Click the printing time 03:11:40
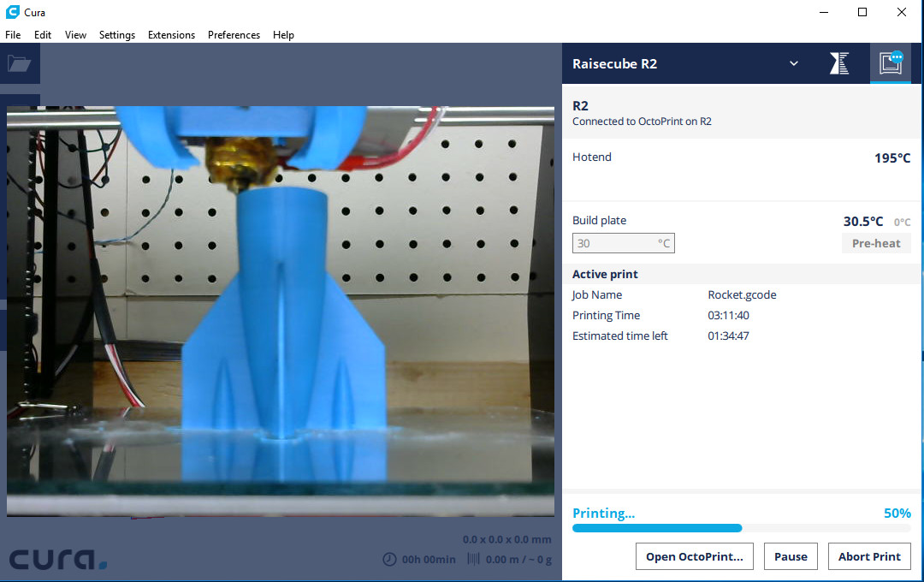 pos(728,316)
